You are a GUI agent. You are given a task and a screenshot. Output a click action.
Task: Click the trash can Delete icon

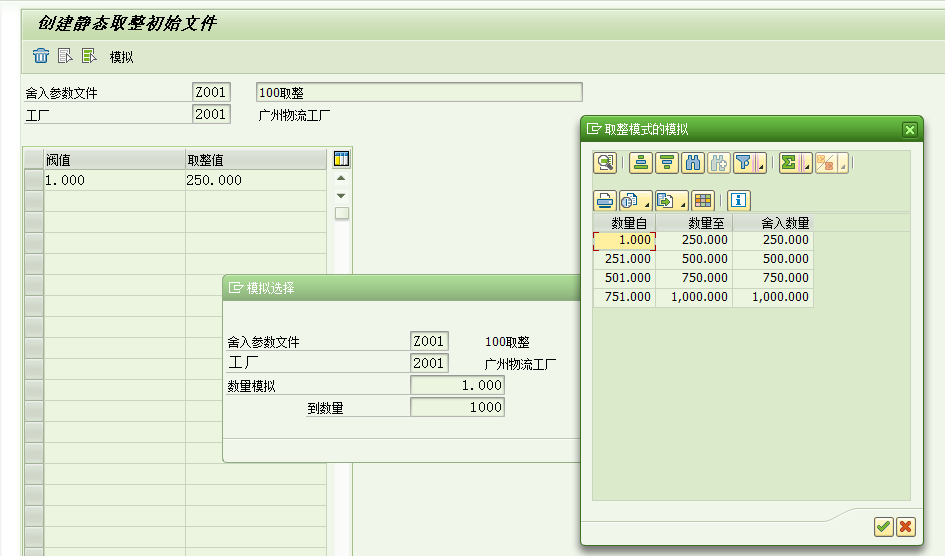41,56
